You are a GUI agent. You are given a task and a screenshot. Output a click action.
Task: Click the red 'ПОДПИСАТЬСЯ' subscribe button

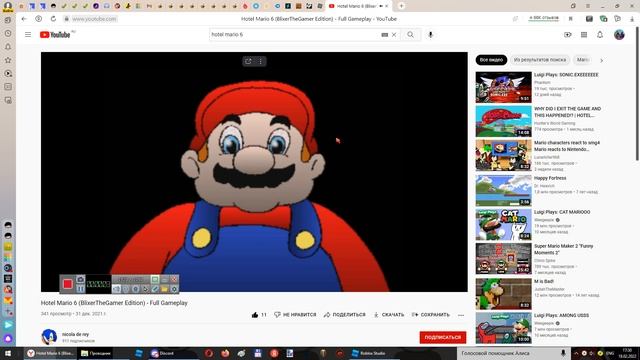point(442,337)
